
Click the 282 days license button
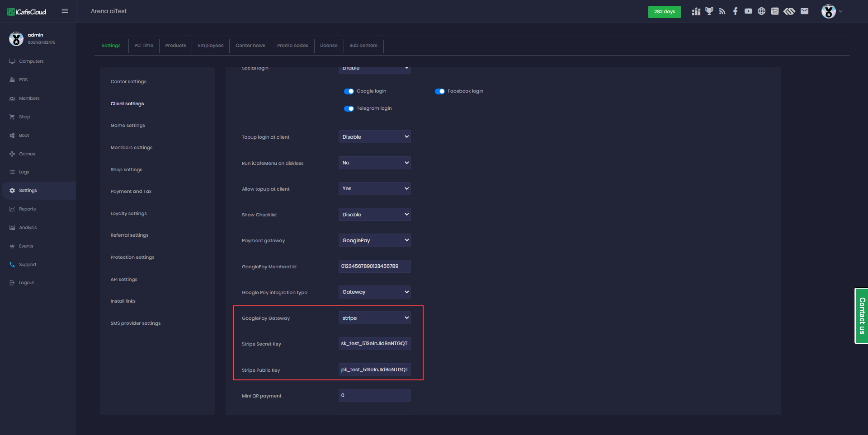coord(664,12)
